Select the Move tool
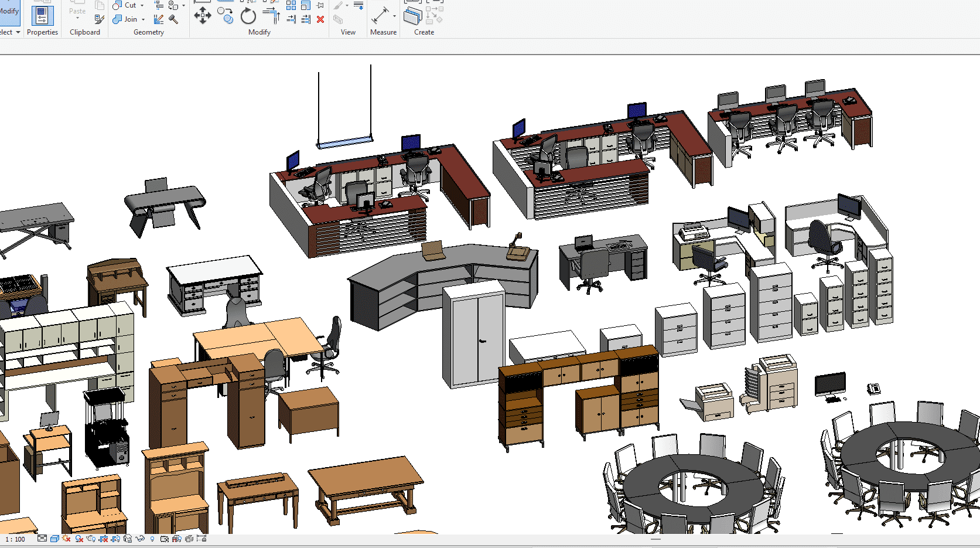This screenshot has width=980, height=548. coord(203,15)
